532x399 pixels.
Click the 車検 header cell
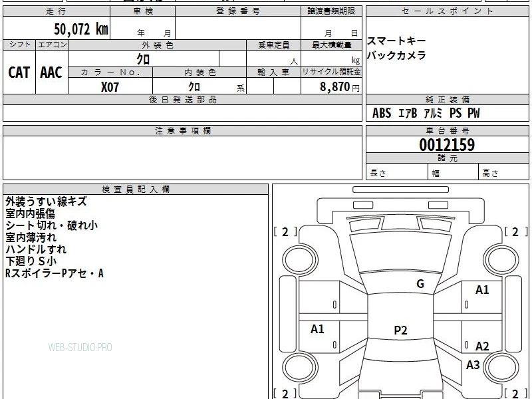(x=143, y=11)
